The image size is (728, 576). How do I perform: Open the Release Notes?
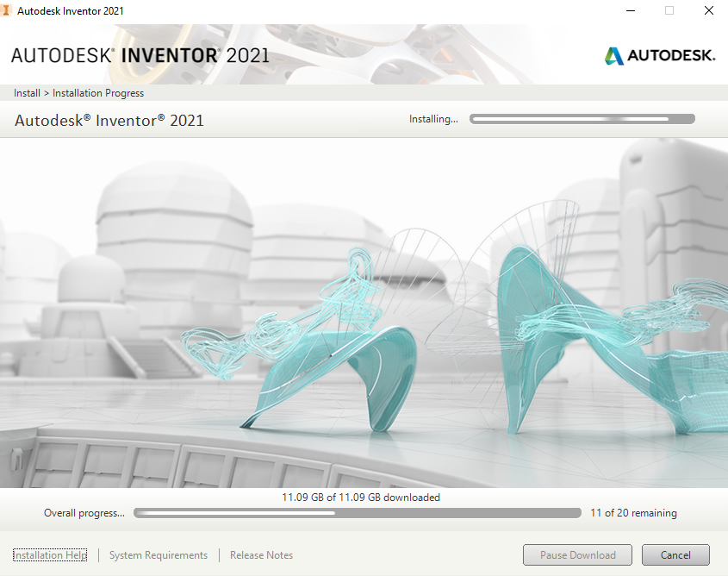click(261, 554)
